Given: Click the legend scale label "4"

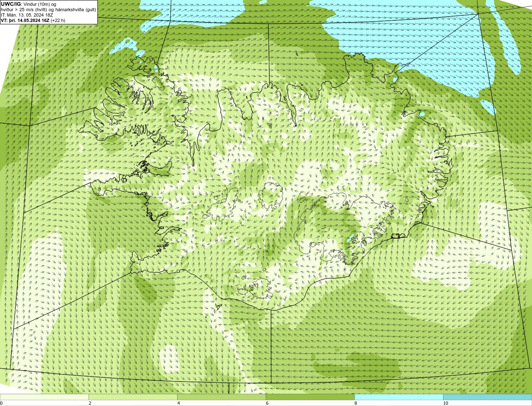Looking at the screenshot, I should 178,403.
